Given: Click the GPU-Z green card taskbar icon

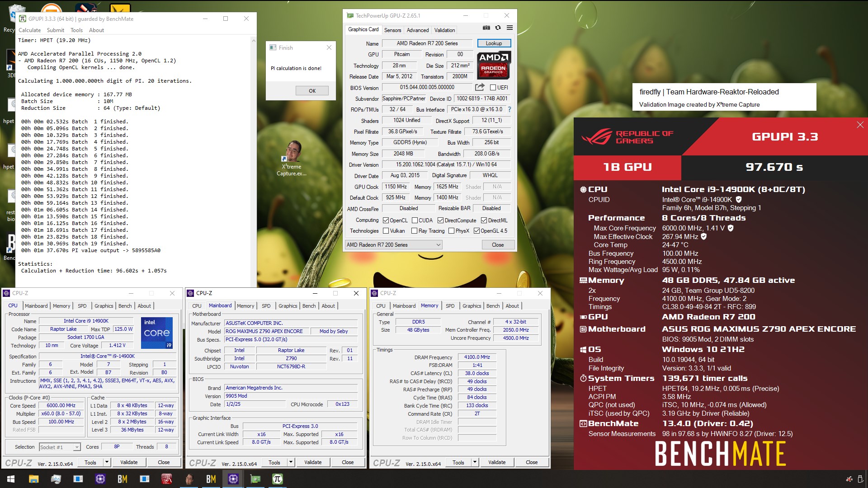Looking at the screenshot, I should [255, 479].
